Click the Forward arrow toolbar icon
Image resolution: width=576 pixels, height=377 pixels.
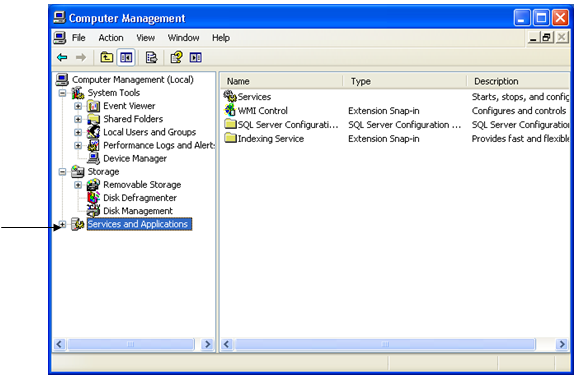(x=81, y=57)
